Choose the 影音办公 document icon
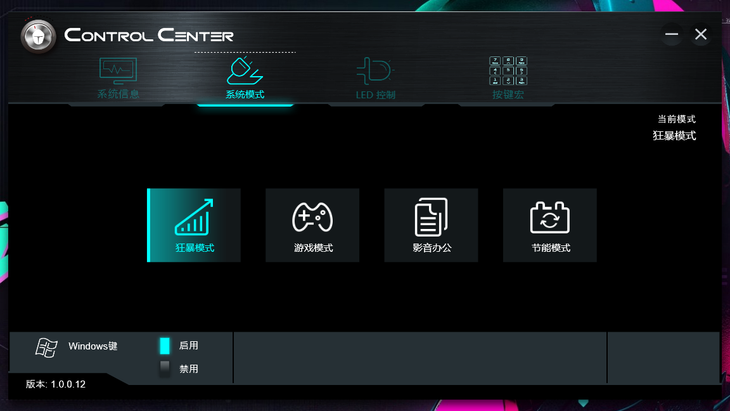730x411 pixels. pyautogui.click(x=431, y=217)
